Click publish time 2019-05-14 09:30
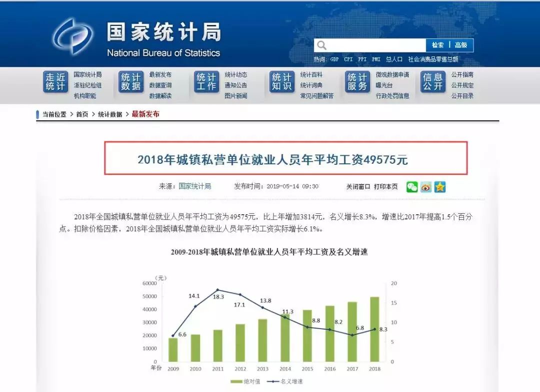Viewport: 540px width, 392px height. click(292, 186)
